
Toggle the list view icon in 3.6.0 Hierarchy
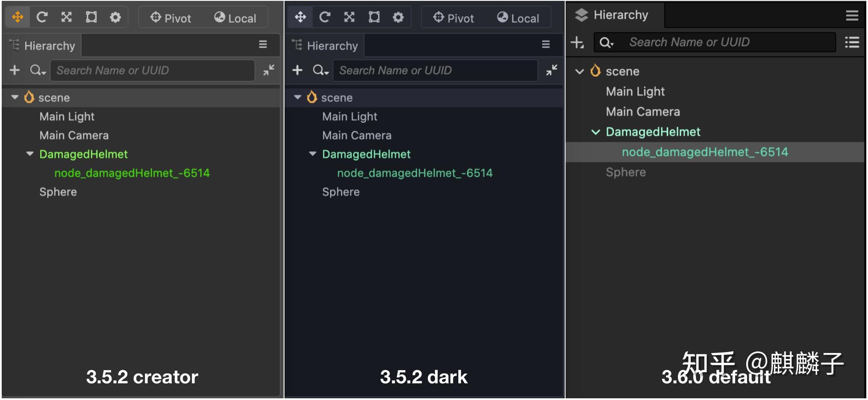pyautogui.click(x=852, y=42)
